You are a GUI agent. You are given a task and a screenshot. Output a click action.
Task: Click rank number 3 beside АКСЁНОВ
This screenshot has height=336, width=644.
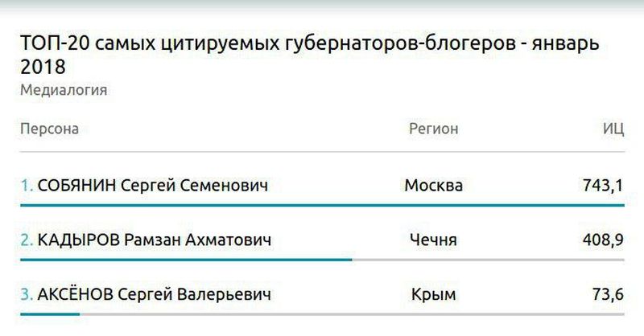pyautogui.click(x=26, y=294)
